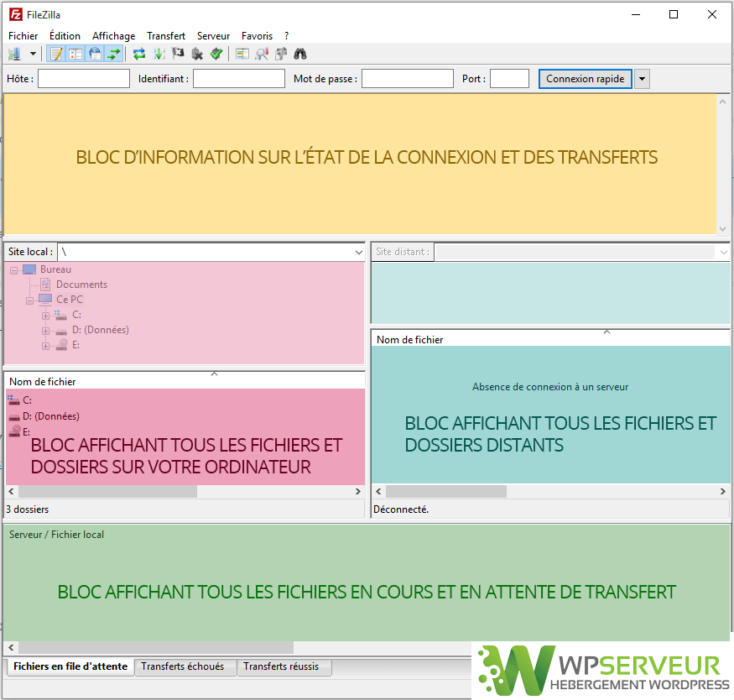
Task: Open the Transfert menu
Action: tap(166, 36)
